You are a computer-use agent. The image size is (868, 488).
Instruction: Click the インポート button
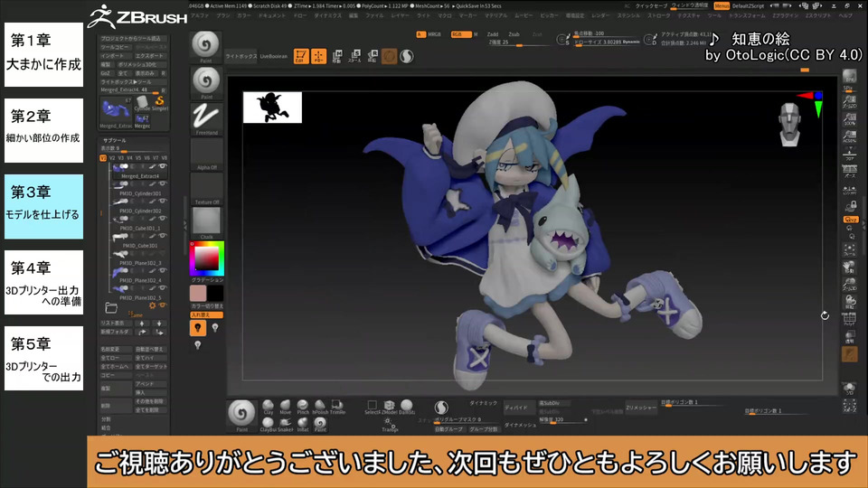(x=116, y=56)
